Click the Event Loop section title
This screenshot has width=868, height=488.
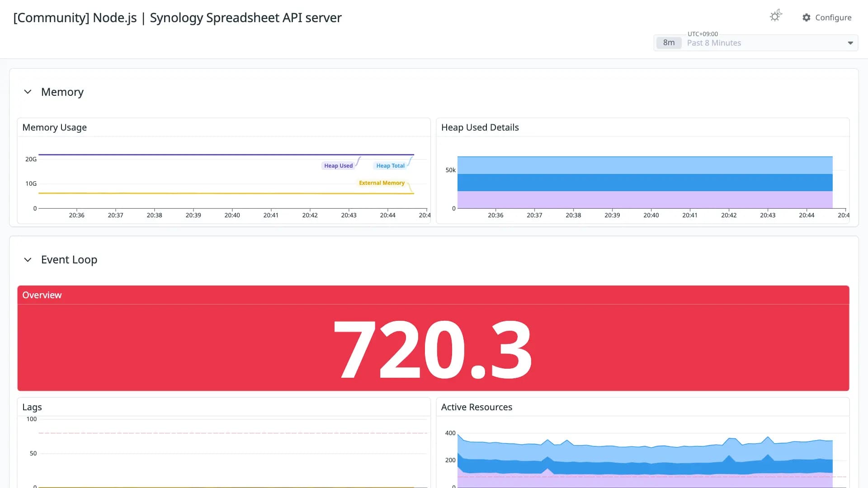click(x=69, y=260)
